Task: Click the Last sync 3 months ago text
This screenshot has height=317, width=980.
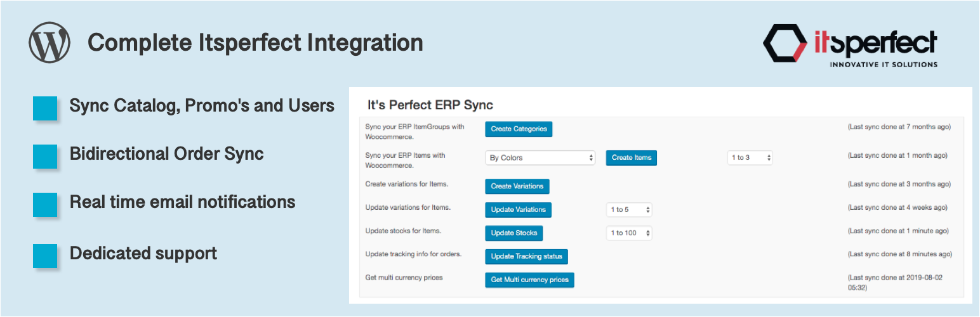Action: pos(899,184)
